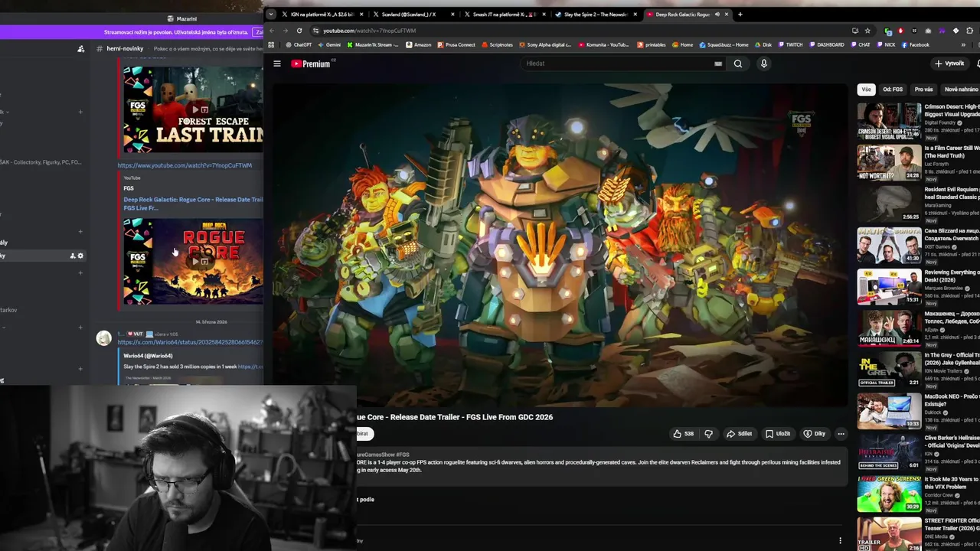
Task: Start voice search with the microphone
Action: click(x=763, y=64)
